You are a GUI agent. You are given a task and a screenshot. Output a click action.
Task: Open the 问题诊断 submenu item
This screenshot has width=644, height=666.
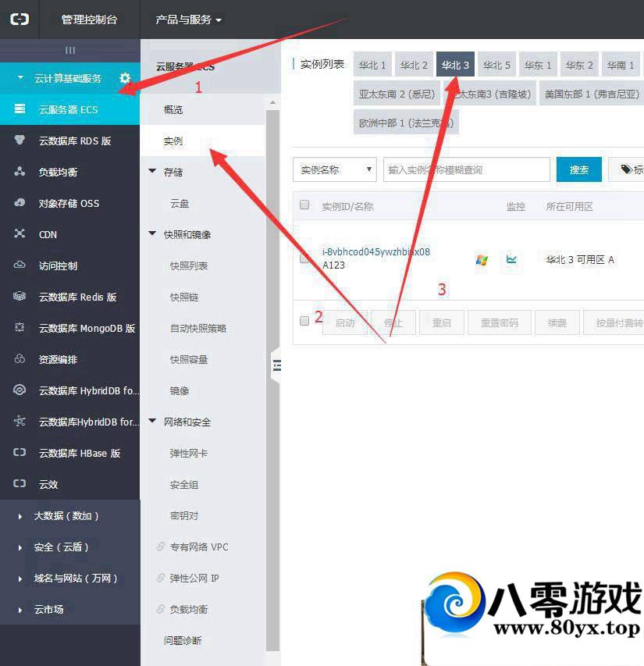coord(183,640)
